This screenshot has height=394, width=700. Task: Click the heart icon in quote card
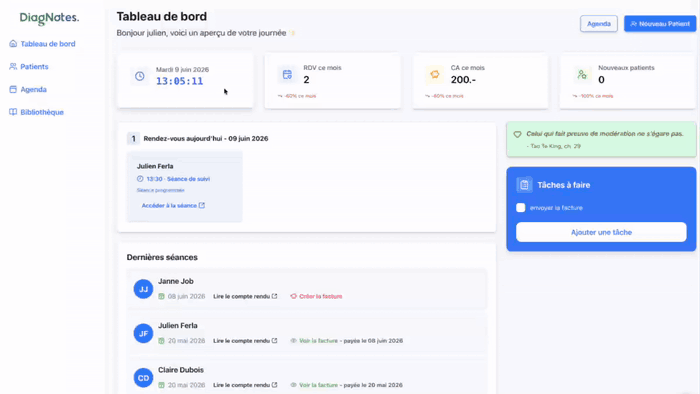coord(517,134)
